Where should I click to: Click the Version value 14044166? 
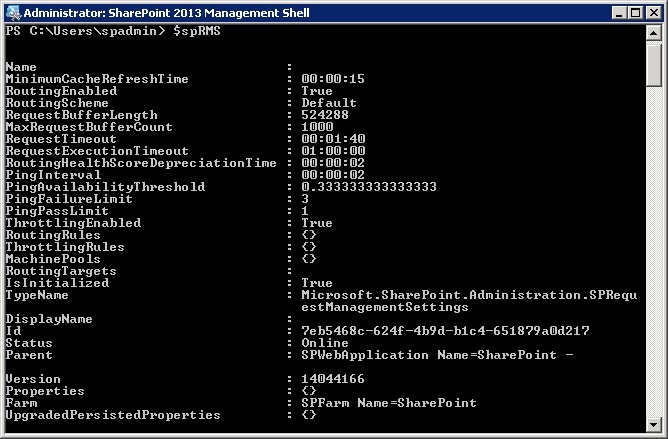click(333, 379)
